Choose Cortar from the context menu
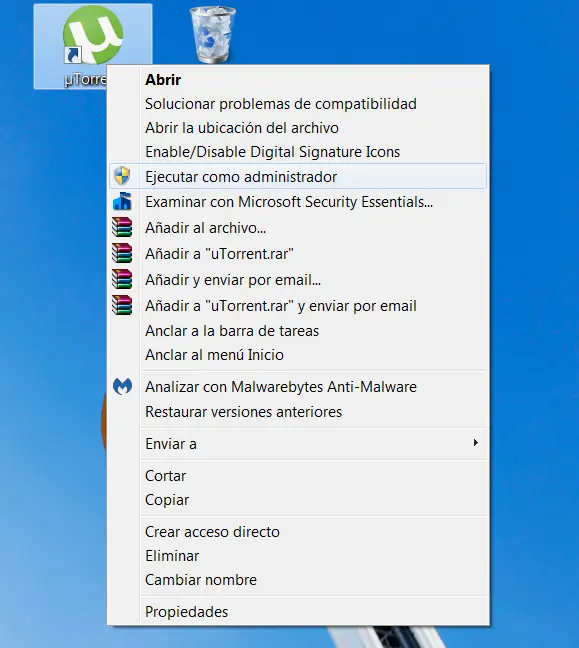The image size is (579, 648). coord(298,476)
